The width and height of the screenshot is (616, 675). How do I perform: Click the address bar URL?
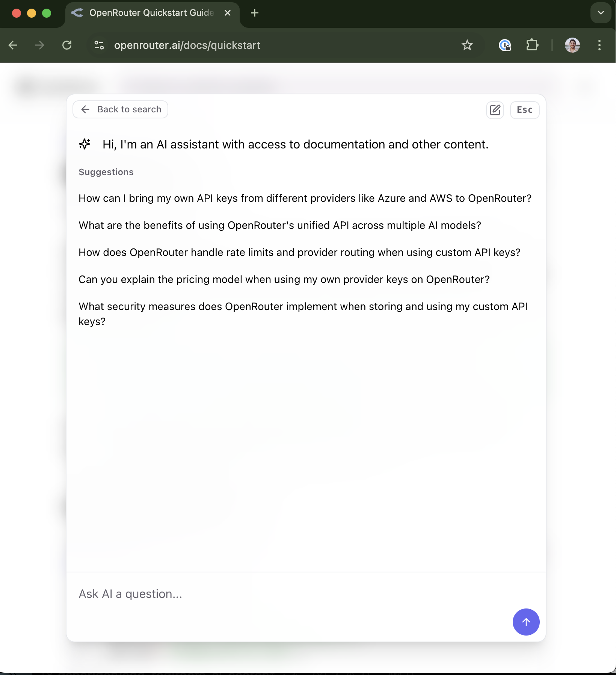(187, 45)
